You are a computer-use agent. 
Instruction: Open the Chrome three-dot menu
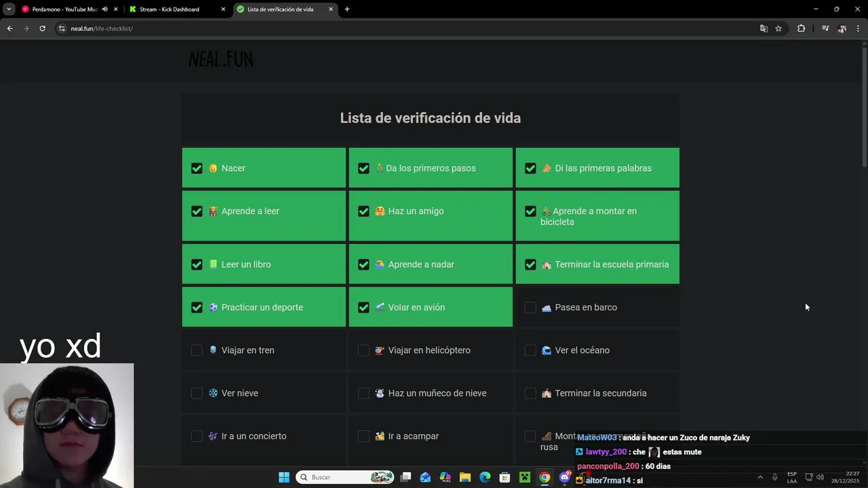tap(858, 28)
